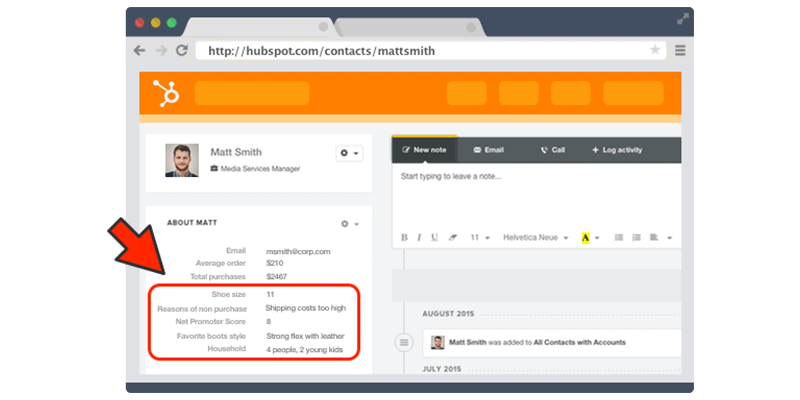Toggle fullscreen with the expand arrows icon
This screenshot has height=400, width=800.
(x=683, y=19)
